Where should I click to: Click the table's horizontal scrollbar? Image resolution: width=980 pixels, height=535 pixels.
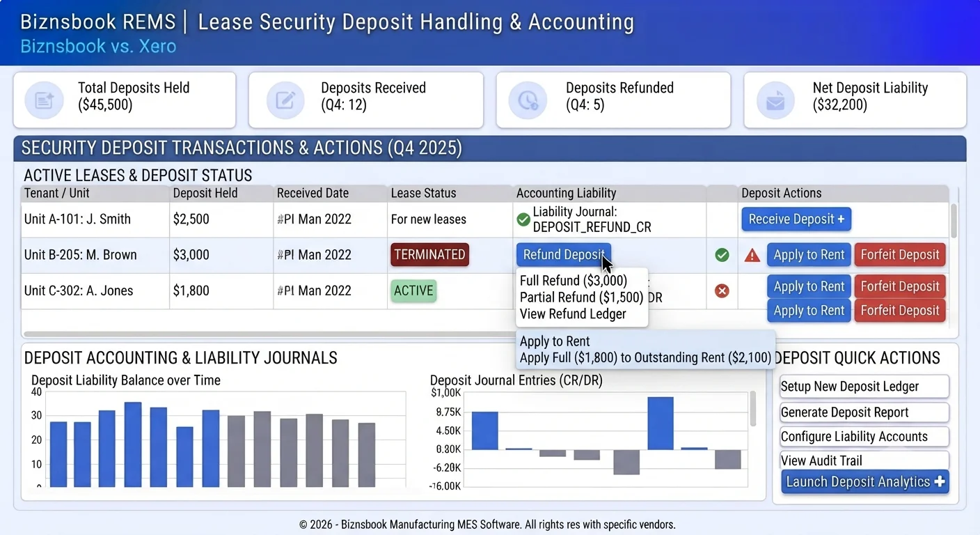(271, 334)
